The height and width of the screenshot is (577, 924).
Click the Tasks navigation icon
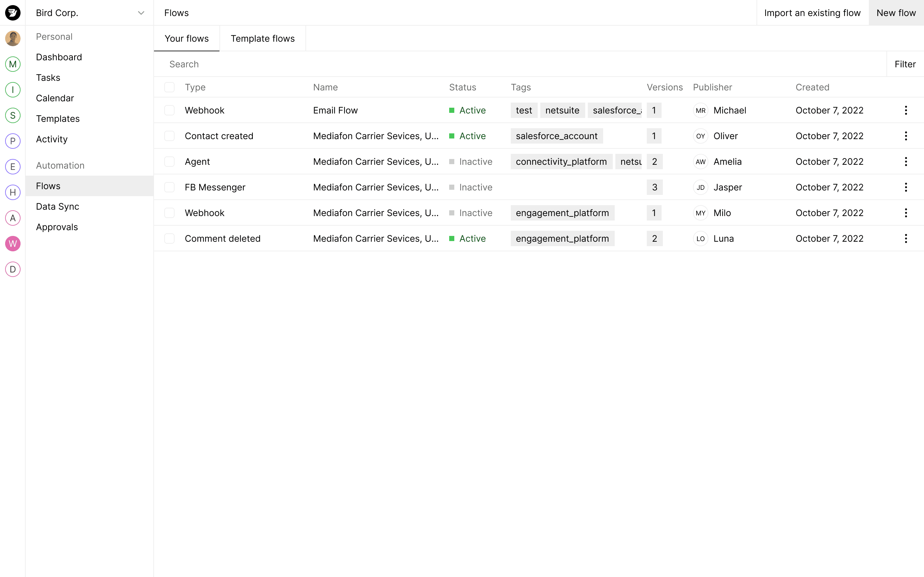48,77
